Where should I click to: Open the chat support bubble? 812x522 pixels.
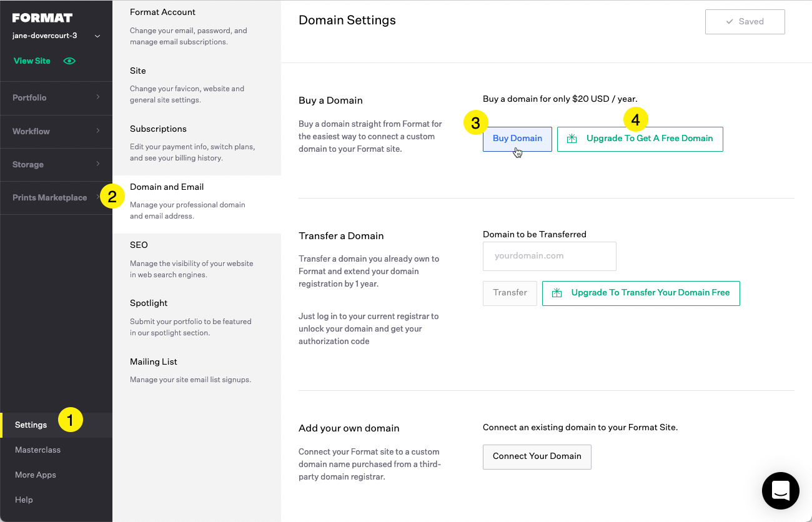(781, 491)
